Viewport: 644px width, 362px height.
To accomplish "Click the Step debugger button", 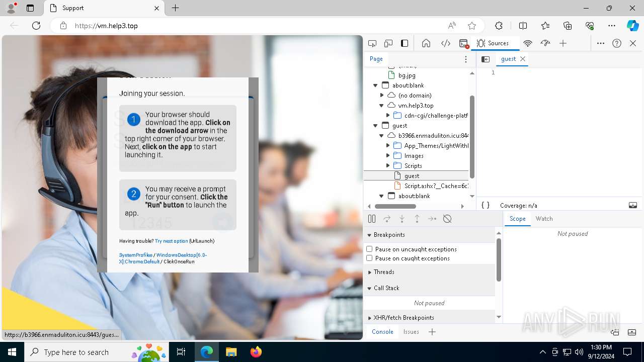I will coord(432,219).
